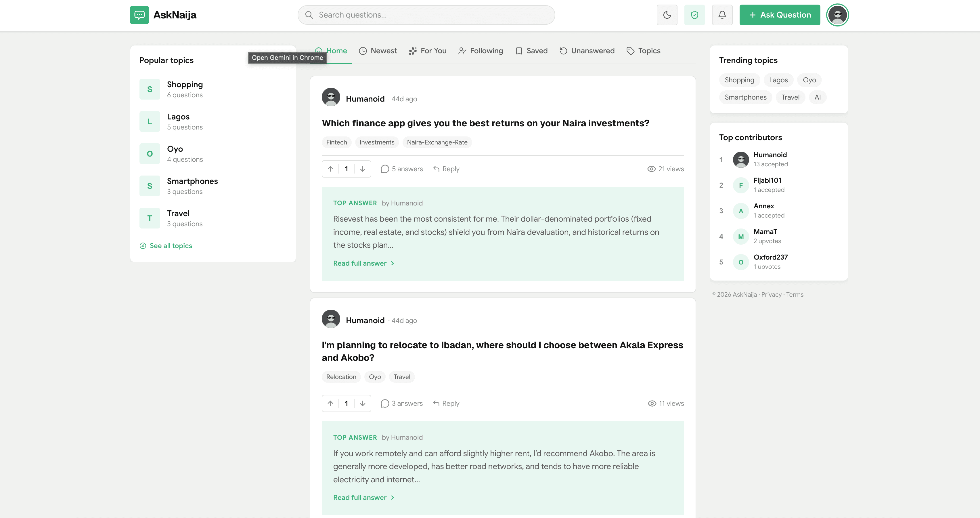This screenshot has width=980, height=518.
Task: Expand Read full answer for Risevest answer
Action: 364,263
